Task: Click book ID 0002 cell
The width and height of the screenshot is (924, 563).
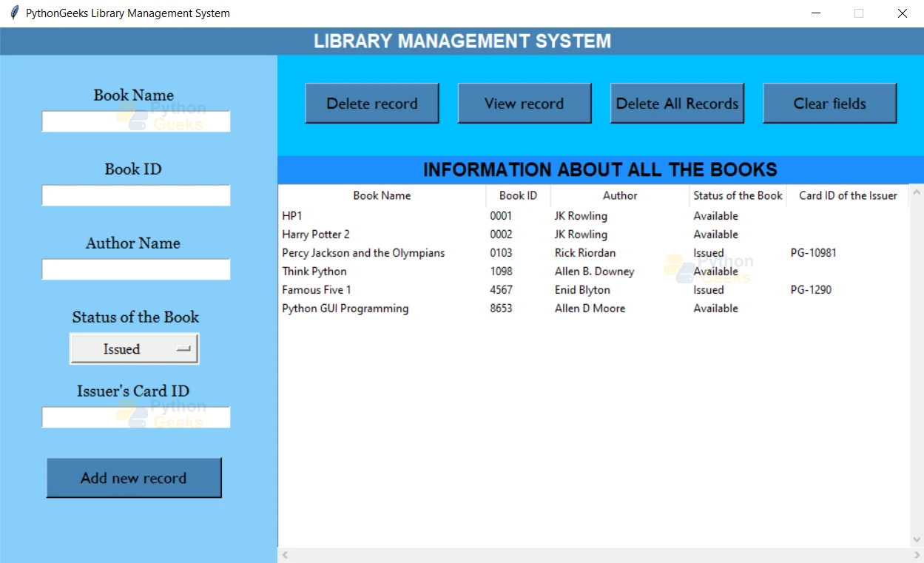Action: 501,235
